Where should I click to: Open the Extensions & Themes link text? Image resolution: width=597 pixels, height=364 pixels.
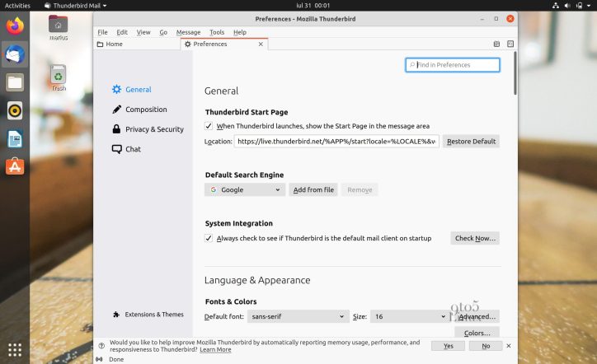point(154,315)
